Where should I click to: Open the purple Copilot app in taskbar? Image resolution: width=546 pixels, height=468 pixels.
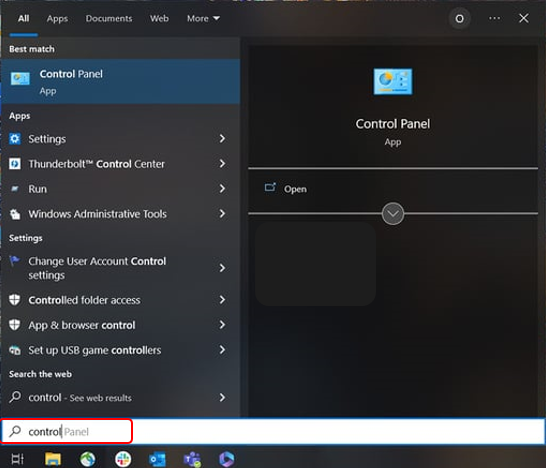pos(227,459)
